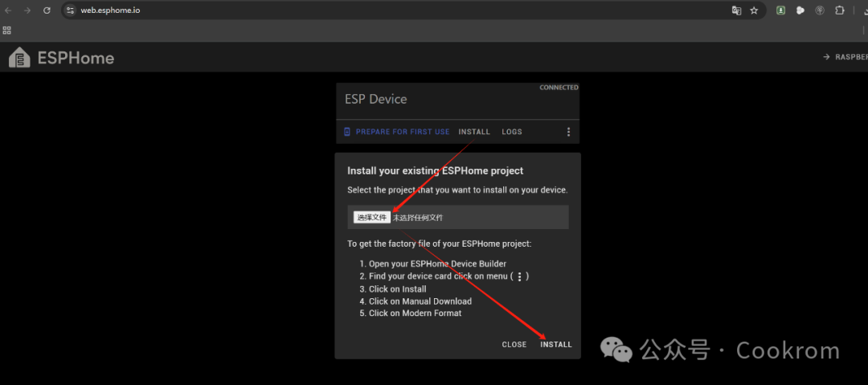Open the Extensions puzzle piece menu
The width and height of the screenshot is (868, 385).
point(840,10)
